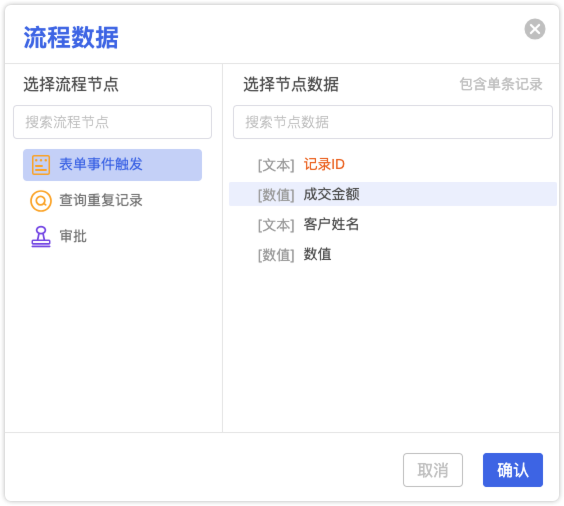Viewport: 564px width, 506px height.
Task: Select the 审批 node label
Action: 73,236
